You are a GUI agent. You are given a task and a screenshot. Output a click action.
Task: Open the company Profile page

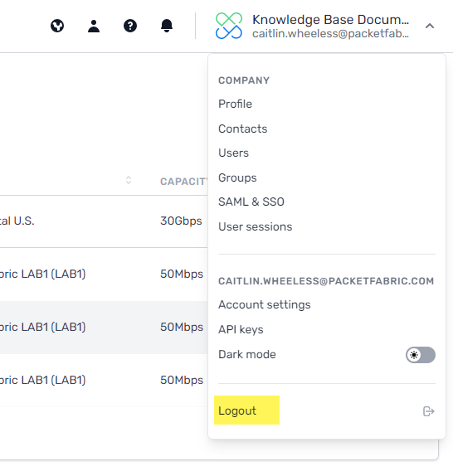(235, 104)
